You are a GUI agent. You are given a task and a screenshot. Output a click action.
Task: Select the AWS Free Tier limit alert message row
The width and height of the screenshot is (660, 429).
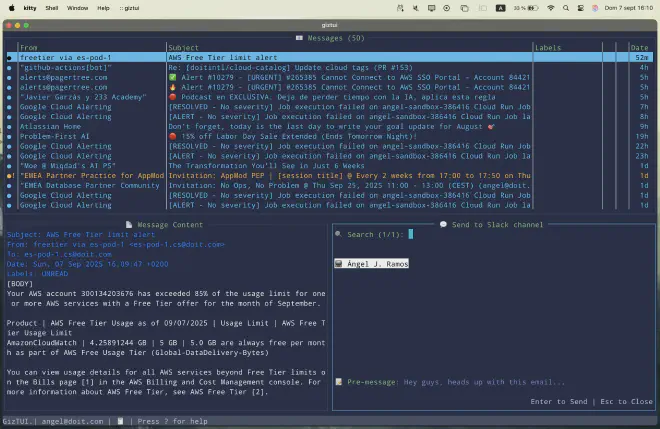point(330,58)
